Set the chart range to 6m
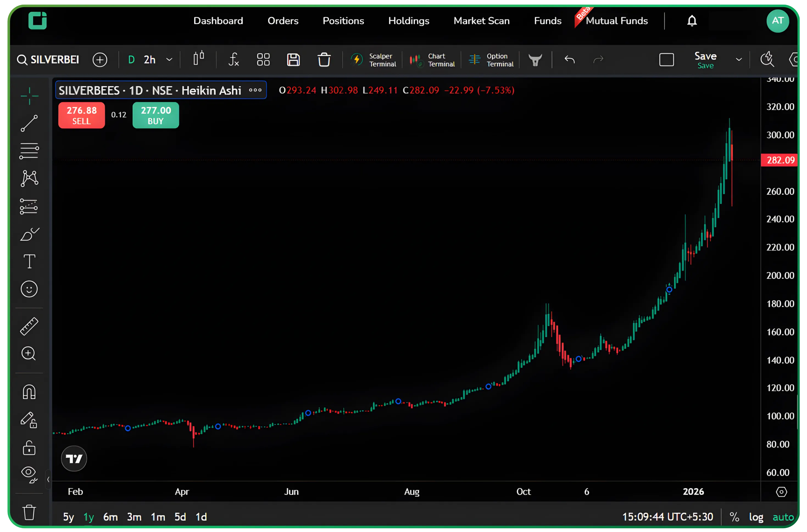Image resolution: width=807 pixels, height=532 pixels. tap(110, 517)
